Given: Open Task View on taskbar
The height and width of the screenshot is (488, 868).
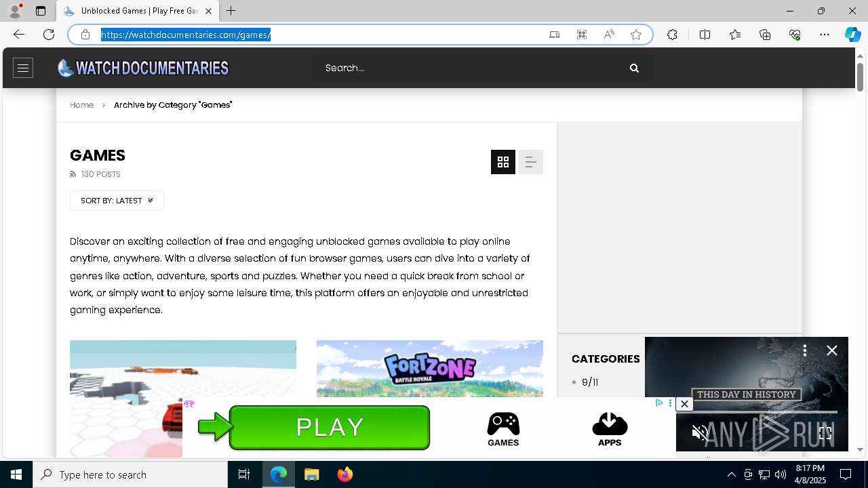Looking at the screenshot, I should click(244, 474).
